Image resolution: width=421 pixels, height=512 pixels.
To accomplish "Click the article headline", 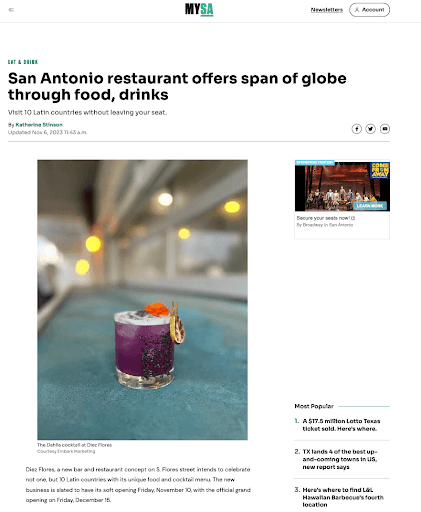I will tap(177, 86).
